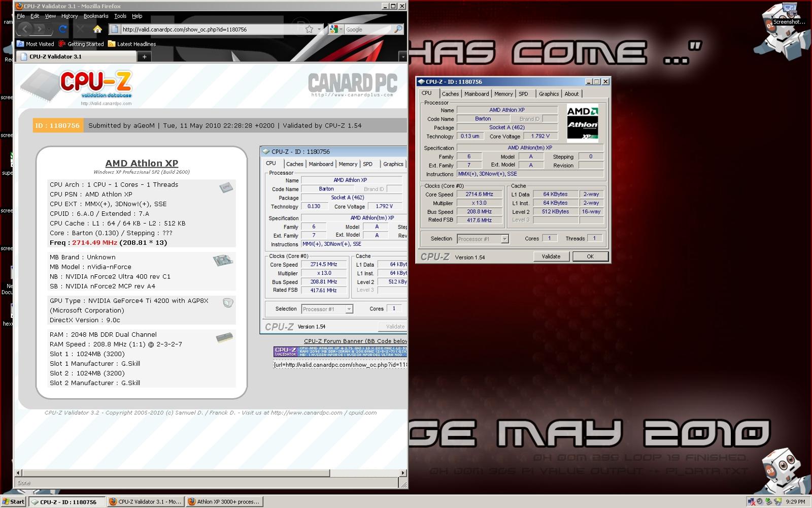Click network disconnected tray icon

pyautogui.click(x=751, y=501)
